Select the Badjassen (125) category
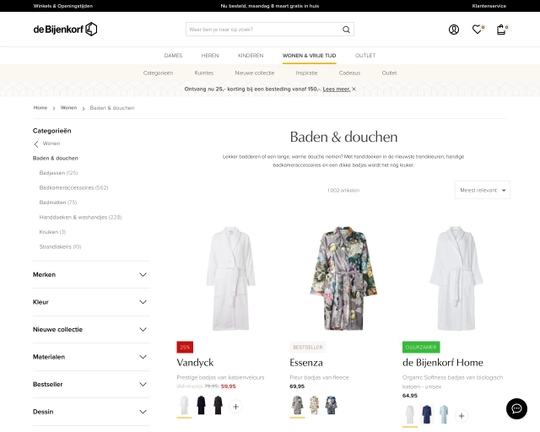This screenshot has height=432, width=540. (59, 173)
